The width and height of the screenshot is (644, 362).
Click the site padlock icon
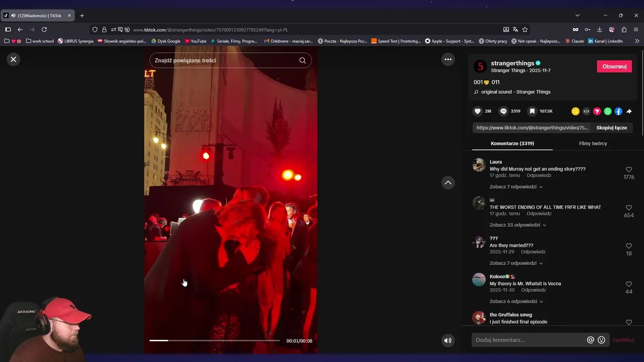[x=104, y=30]
